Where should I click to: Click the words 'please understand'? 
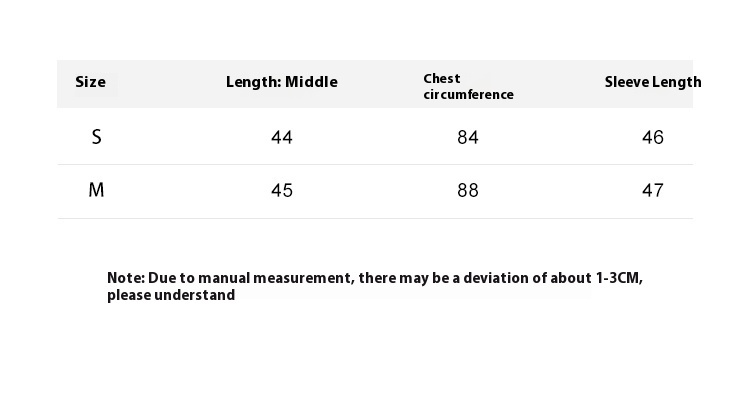pos(171,295)
